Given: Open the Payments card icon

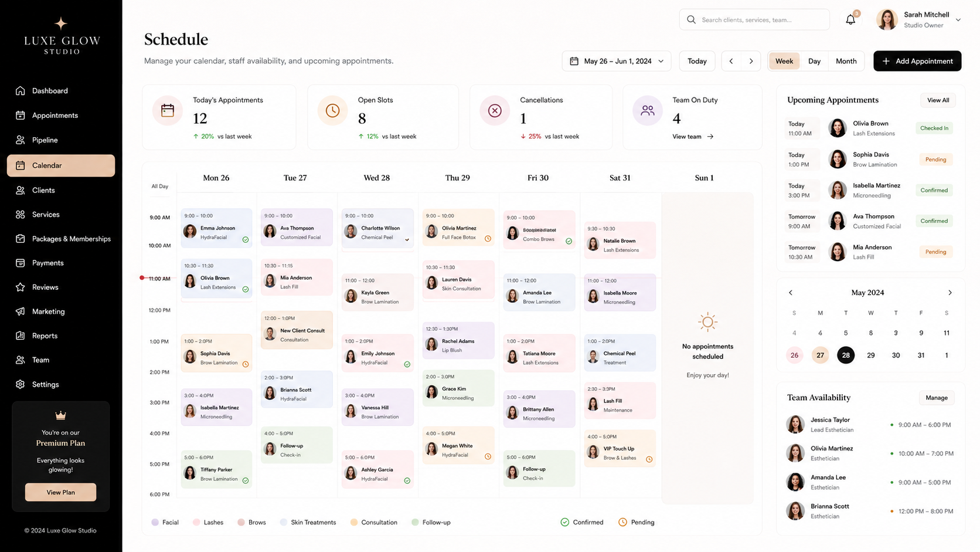Looking at the screenshot, I should tap(21, 263).
